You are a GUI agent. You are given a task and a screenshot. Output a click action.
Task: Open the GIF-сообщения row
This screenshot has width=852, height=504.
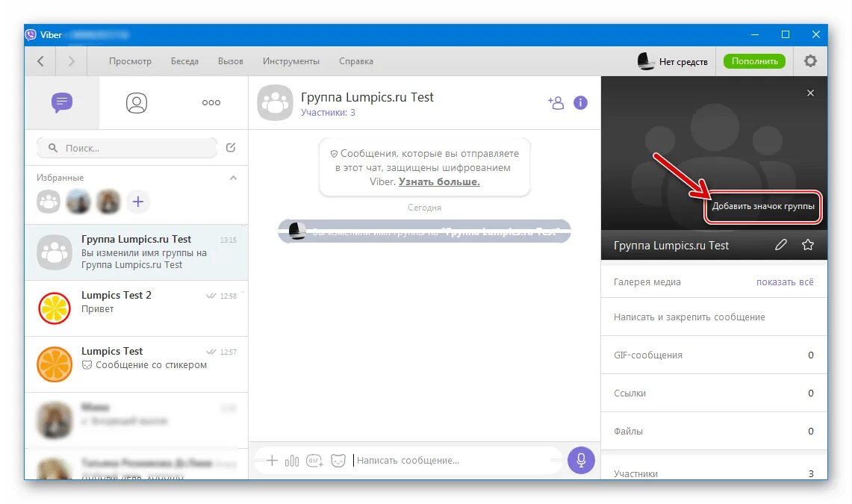[x=714, y=355]
